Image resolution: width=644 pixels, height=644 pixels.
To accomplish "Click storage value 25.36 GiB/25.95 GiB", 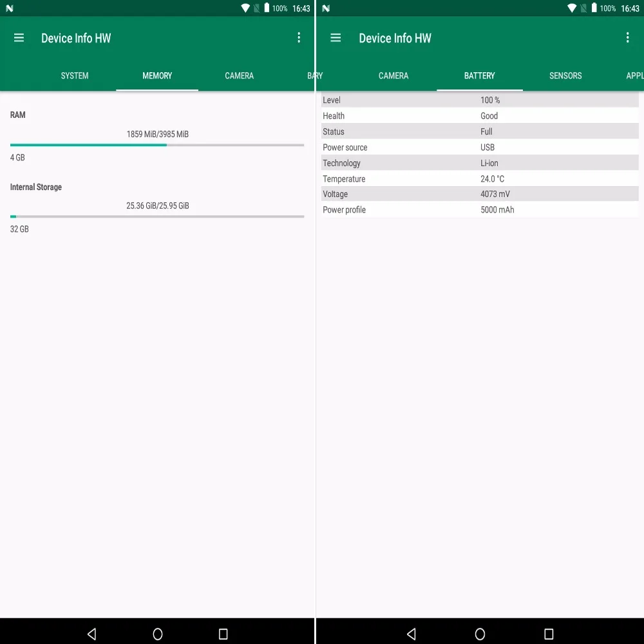I will 158,206.
